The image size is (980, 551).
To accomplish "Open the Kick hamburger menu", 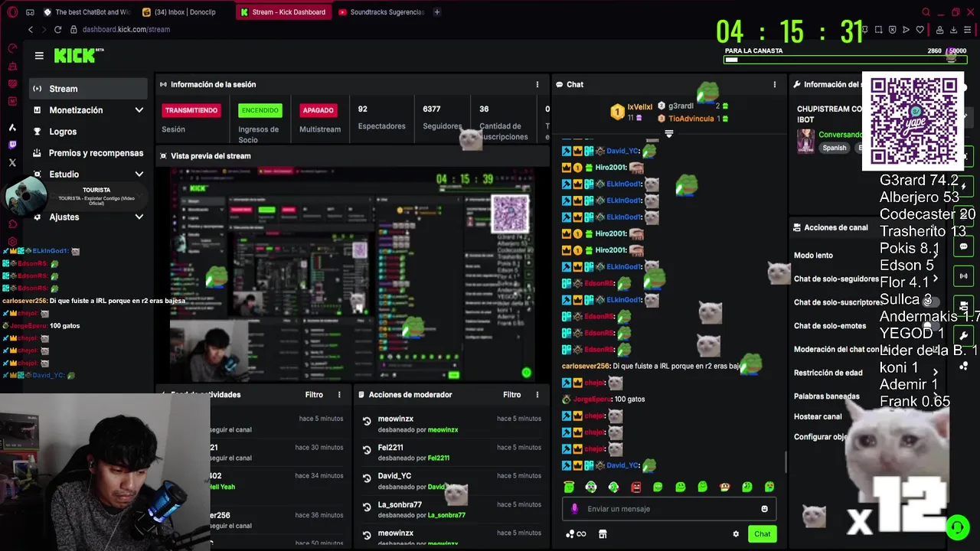I will click(39, 55).
